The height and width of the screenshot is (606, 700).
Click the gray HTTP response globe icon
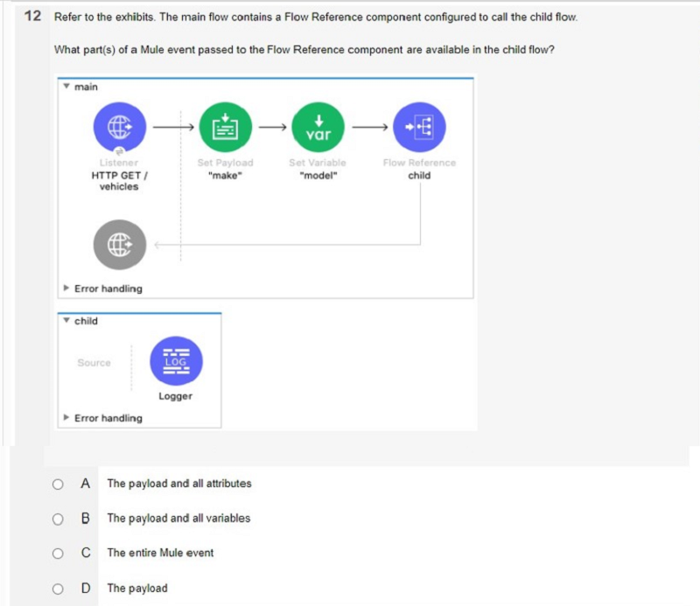tap(120, 245)
